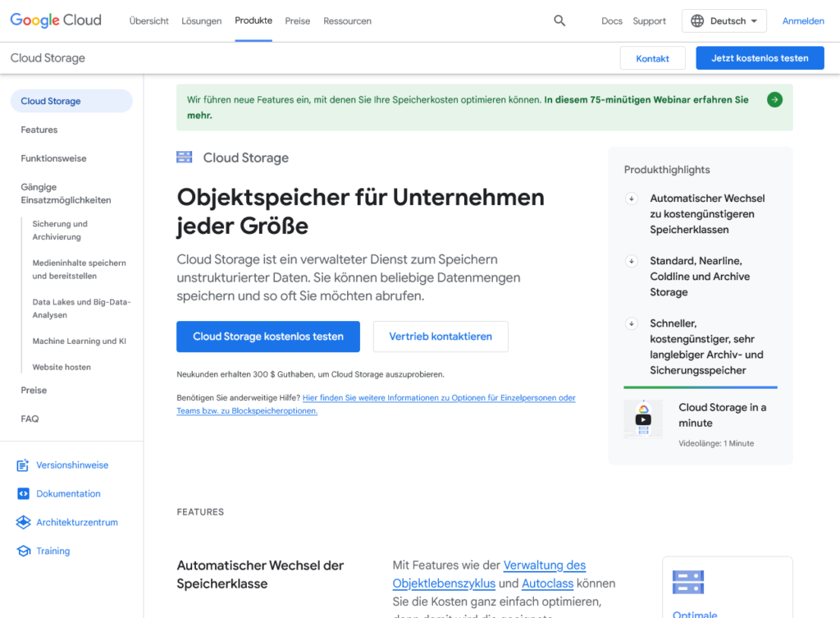Image resolution: width=840 pixels, height=618 pixels.
Task: Click the globe language icon
Action: click(697, 21)
